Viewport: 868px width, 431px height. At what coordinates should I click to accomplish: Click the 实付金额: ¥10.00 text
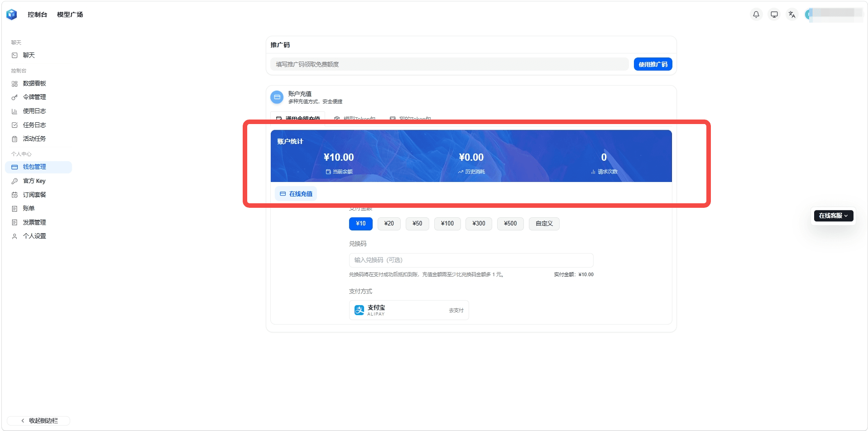(574, 275)
